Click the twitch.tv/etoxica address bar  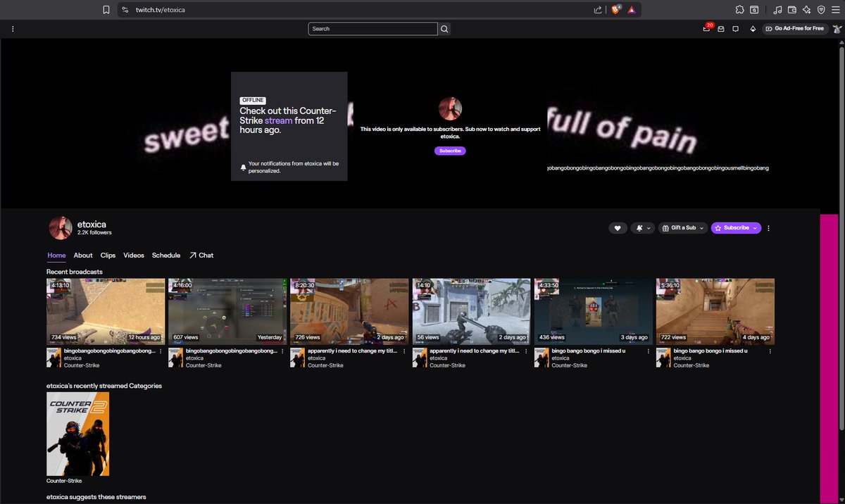point(359,10)
